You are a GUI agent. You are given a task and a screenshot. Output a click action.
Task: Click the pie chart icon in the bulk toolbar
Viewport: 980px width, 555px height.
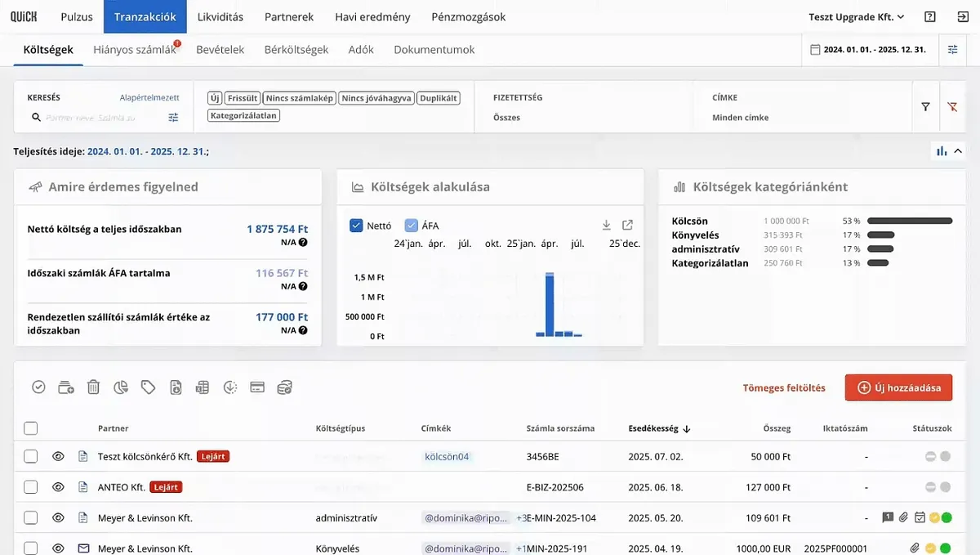click(x=121, y=387)
